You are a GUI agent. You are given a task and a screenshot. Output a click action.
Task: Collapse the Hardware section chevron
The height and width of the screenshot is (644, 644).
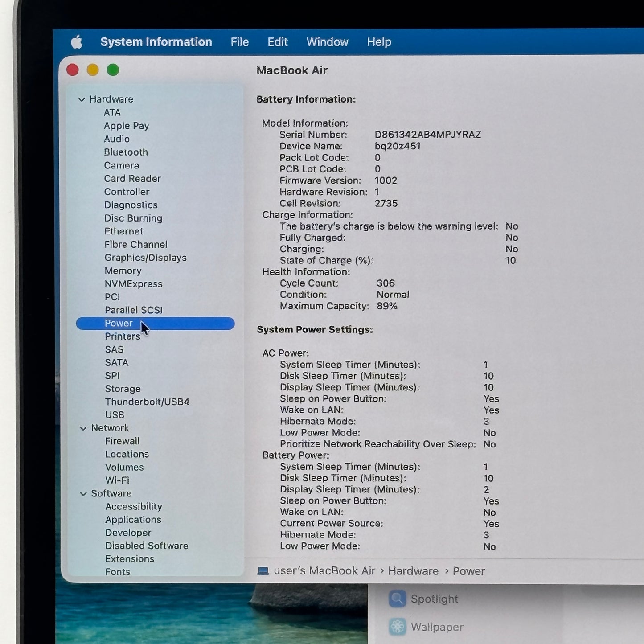tap(82, 99)
